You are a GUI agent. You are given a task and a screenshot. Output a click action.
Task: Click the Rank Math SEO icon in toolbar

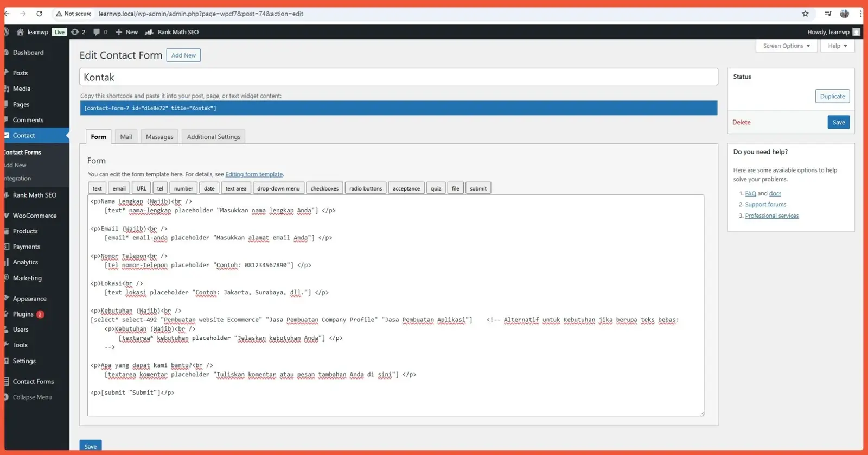click(x=149, y=32)
